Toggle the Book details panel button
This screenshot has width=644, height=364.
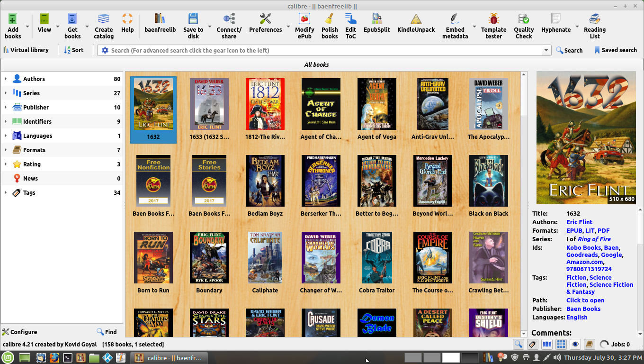pos(590,345)
